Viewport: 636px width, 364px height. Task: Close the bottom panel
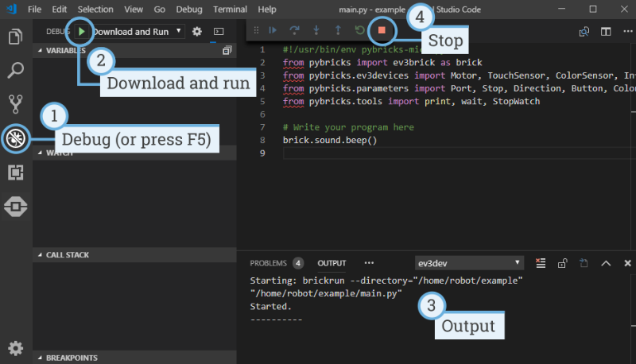pos(627,264)
